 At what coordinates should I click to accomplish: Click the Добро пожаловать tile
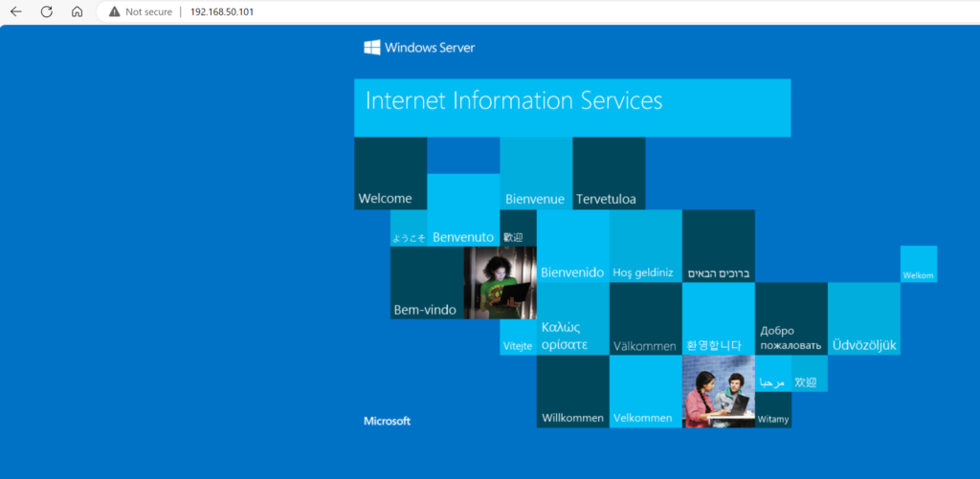[x=791, y=318]
